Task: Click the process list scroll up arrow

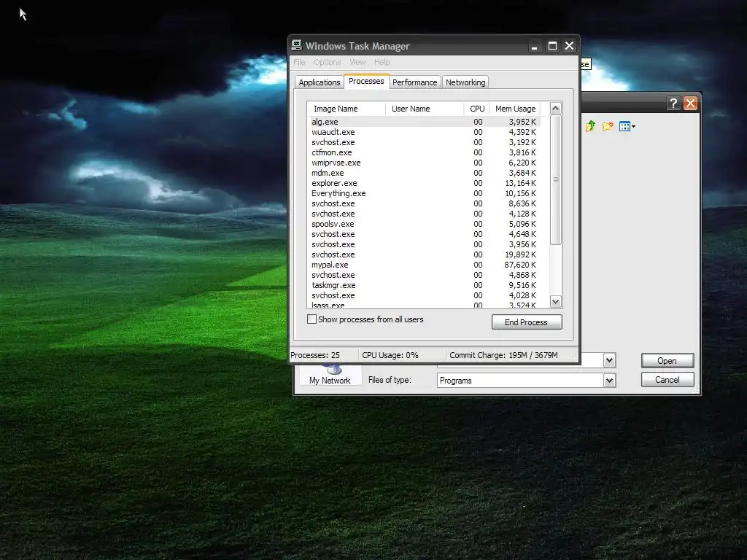Action: click(x=555, y=109)
